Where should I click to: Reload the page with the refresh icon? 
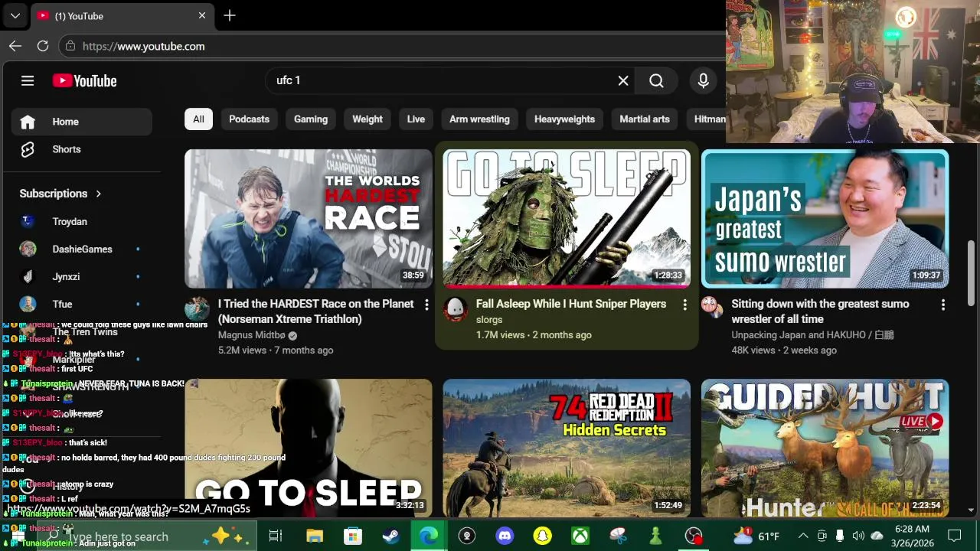click(43, 46)
